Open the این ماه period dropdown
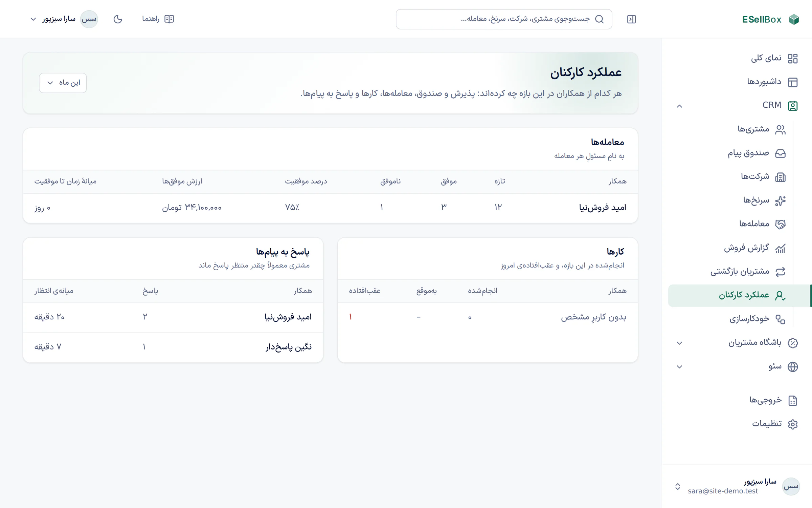Screen dimensions: 812x508 [x=63, y=83]
